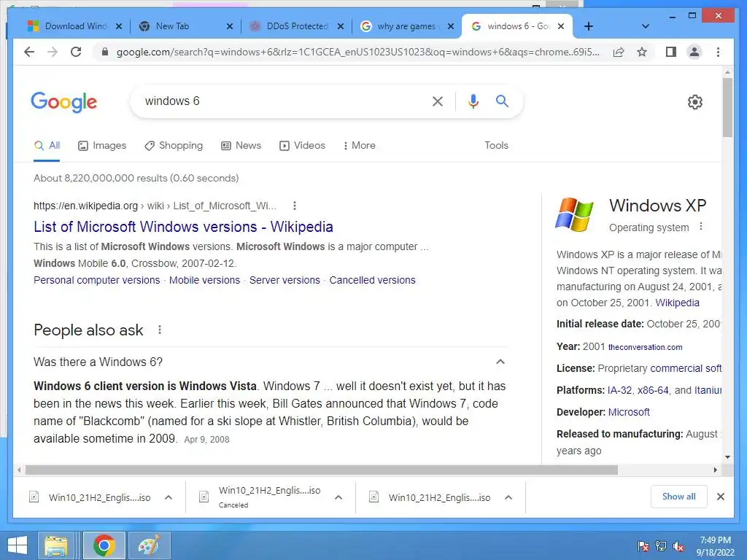The image size is (747, 560).
Task: Open Wikipedia link in Windows XP panel
Action: coord(677,303)
